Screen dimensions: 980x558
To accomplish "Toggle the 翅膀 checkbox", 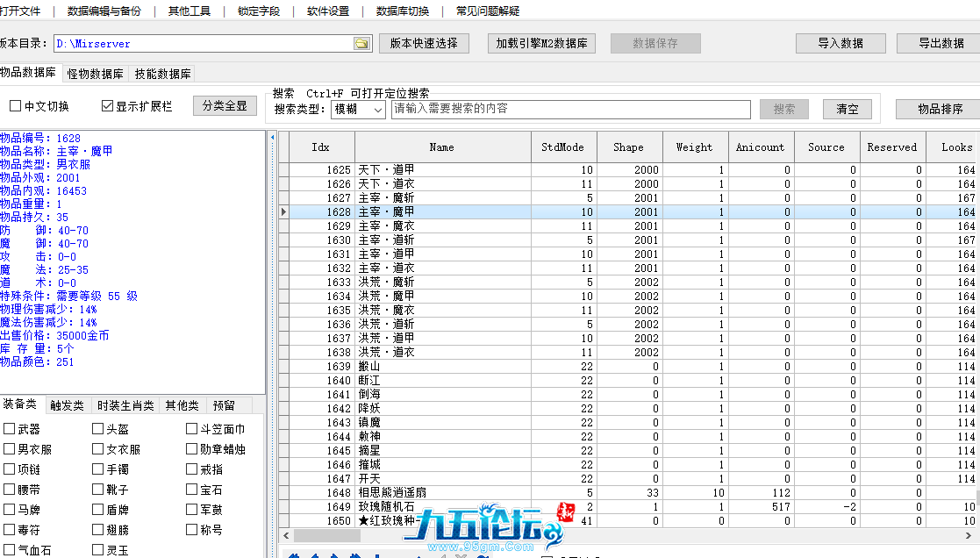I will click(x=98, y=530).
